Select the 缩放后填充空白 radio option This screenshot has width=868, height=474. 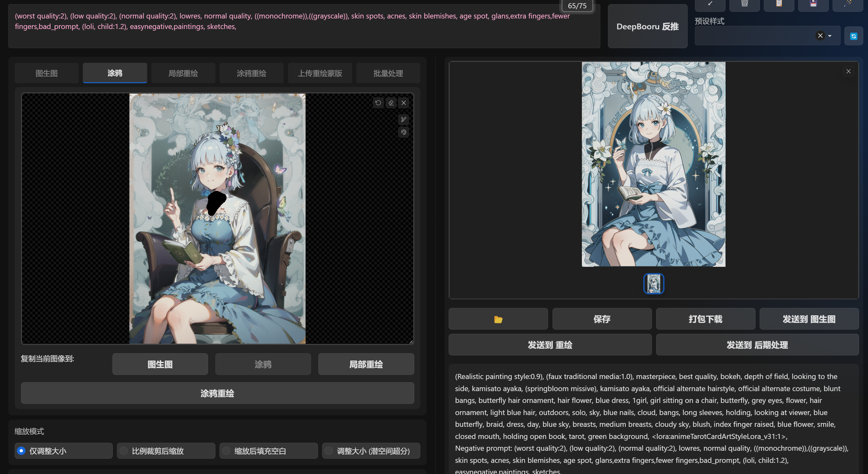click(269, 451)
